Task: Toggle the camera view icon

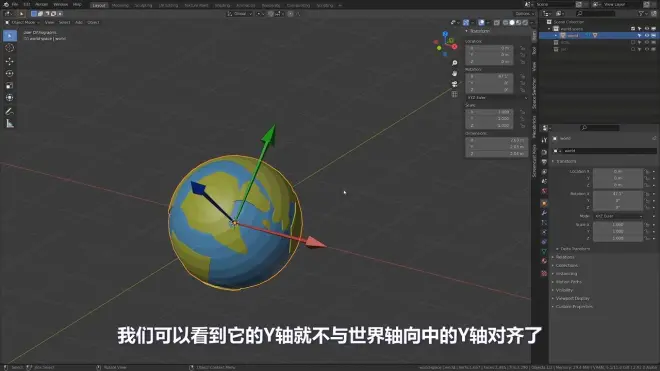Action: [x=455, y=84]
